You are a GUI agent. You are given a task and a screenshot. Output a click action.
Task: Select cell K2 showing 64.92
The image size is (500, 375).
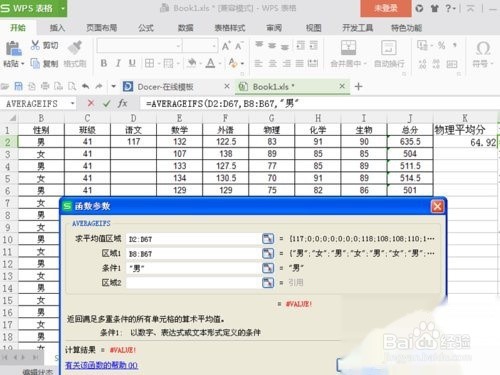(465, 142)
